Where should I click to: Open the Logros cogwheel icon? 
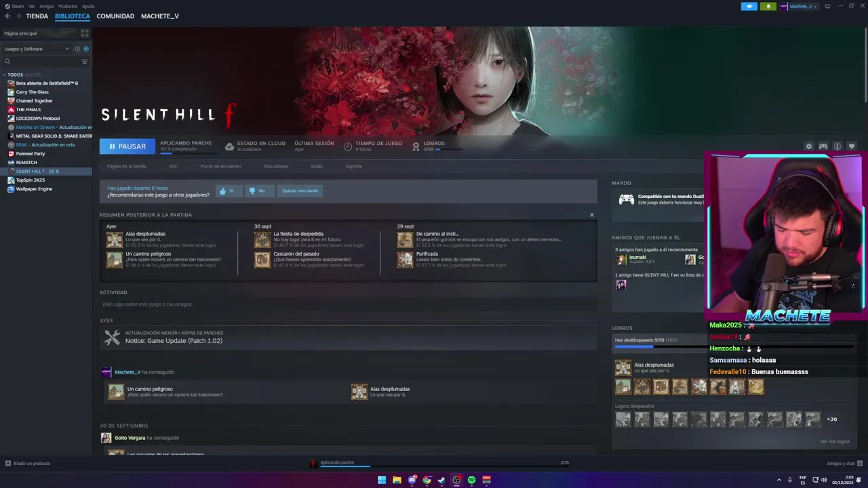click(x=416, y=146)
